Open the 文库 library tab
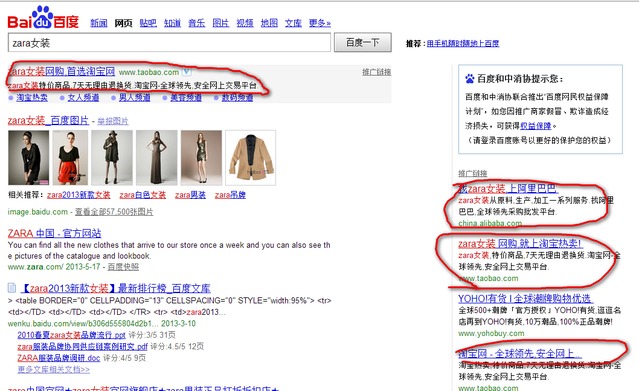639x391 pixels. 293,23
